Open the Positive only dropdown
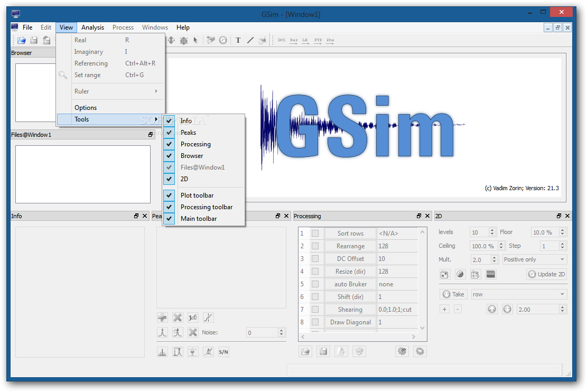The image size is (587, 392). click(535, 259)
